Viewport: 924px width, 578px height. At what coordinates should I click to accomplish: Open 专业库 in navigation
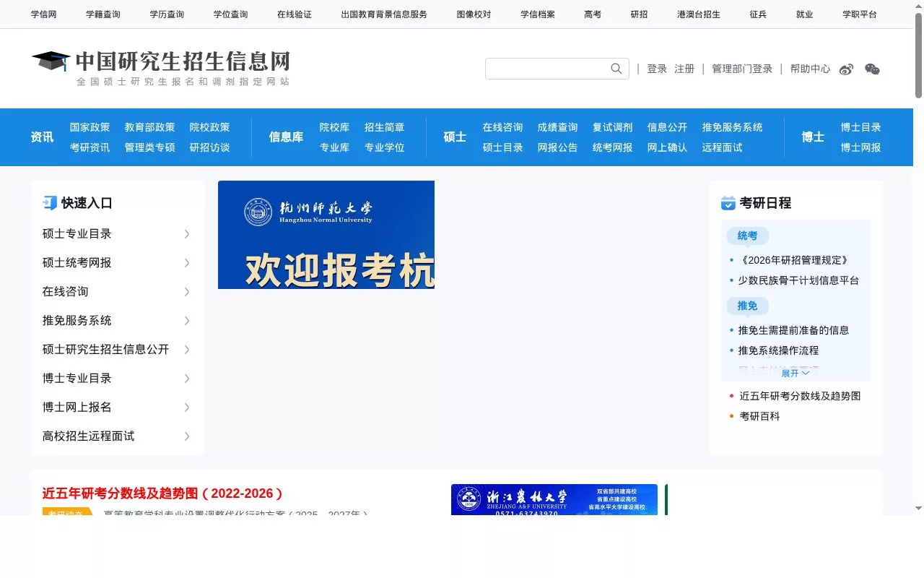(335, 147)
